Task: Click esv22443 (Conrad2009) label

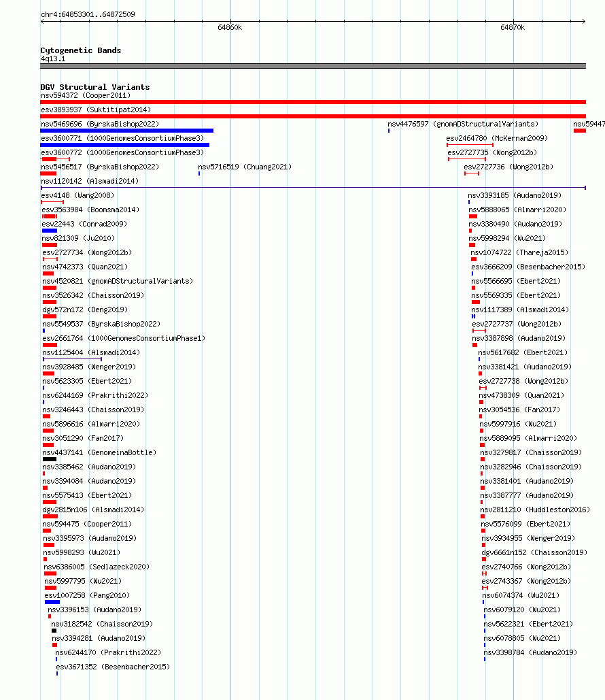Action: pyautogui.click(x=84, y=224)
